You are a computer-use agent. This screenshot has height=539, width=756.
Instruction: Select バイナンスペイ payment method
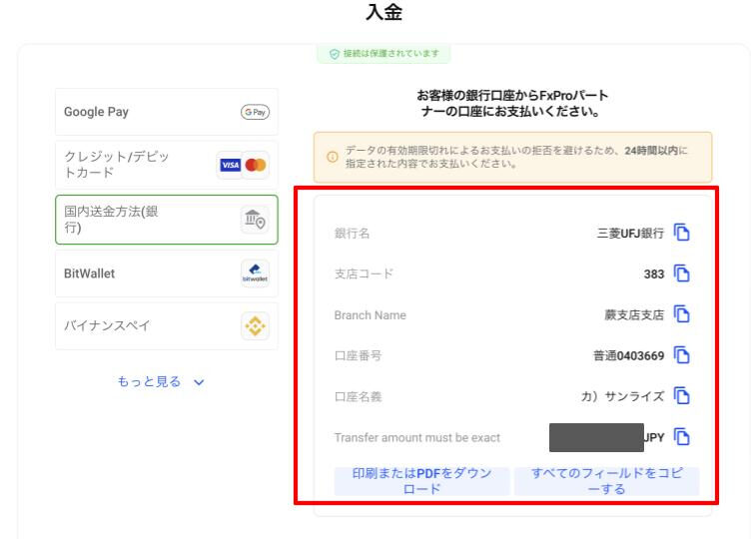(x=167, y=326)
